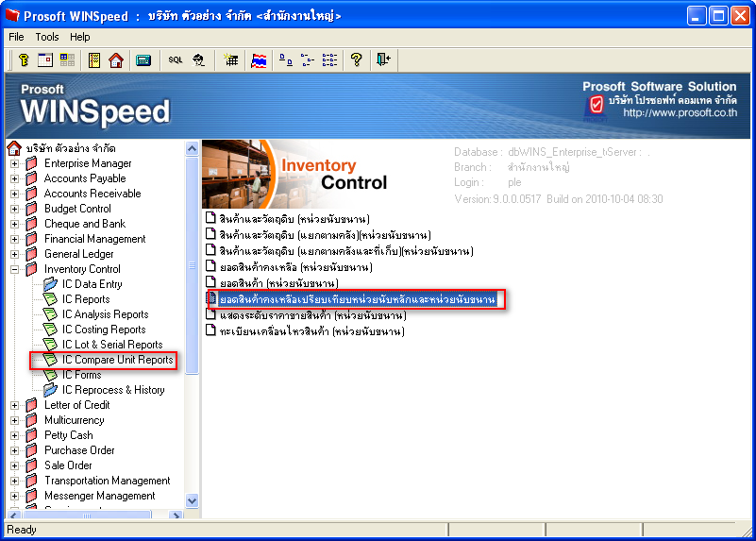Open the calendar window toolbar icon

click(x=45, y=60)
